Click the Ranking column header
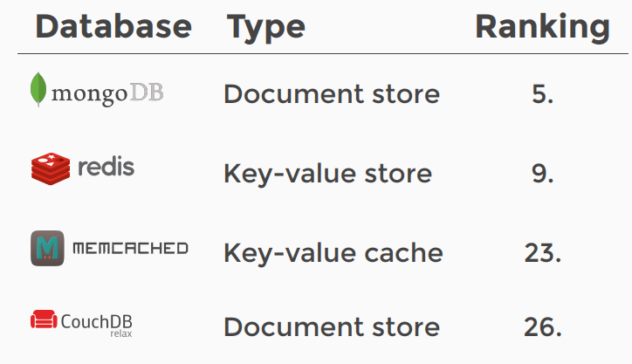The width and height of the screenshot is (632, 364). tap(542, 27)
